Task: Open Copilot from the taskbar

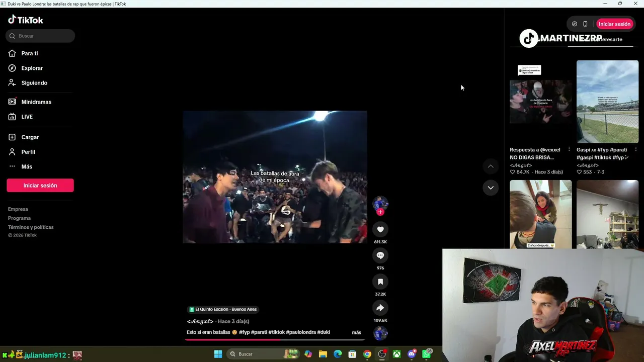Action: [x=308, y=354]
